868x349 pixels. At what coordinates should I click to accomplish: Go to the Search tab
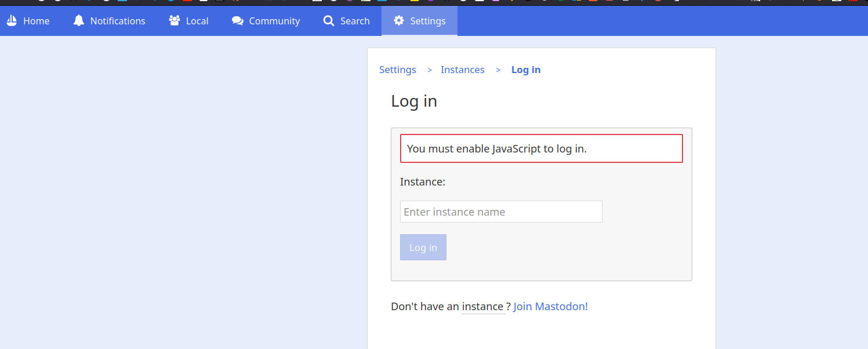(346, 21)
